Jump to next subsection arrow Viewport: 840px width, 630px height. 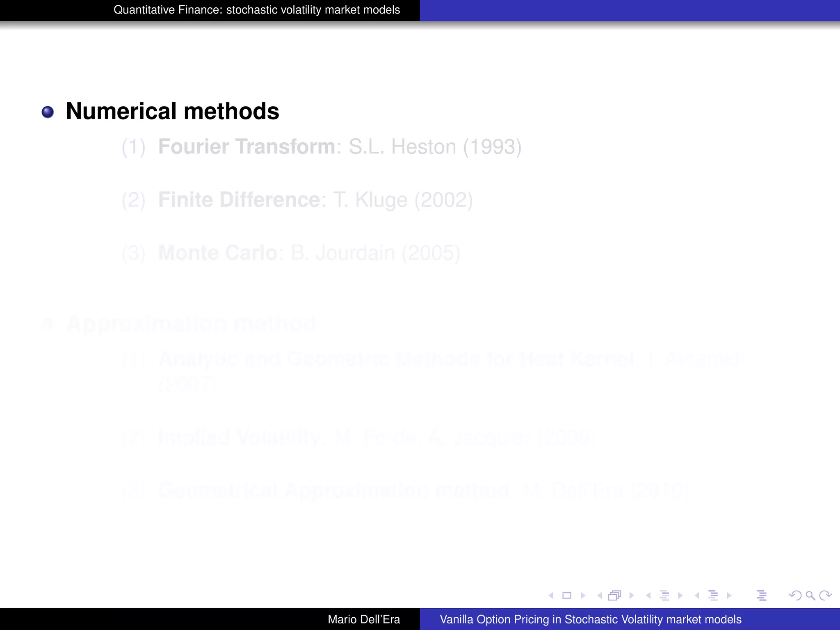(x=680, y=596)
